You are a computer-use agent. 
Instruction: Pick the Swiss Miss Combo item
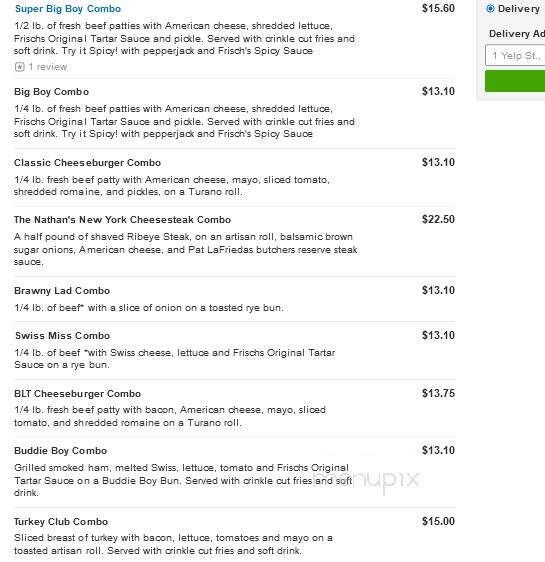tap(62, 336)
